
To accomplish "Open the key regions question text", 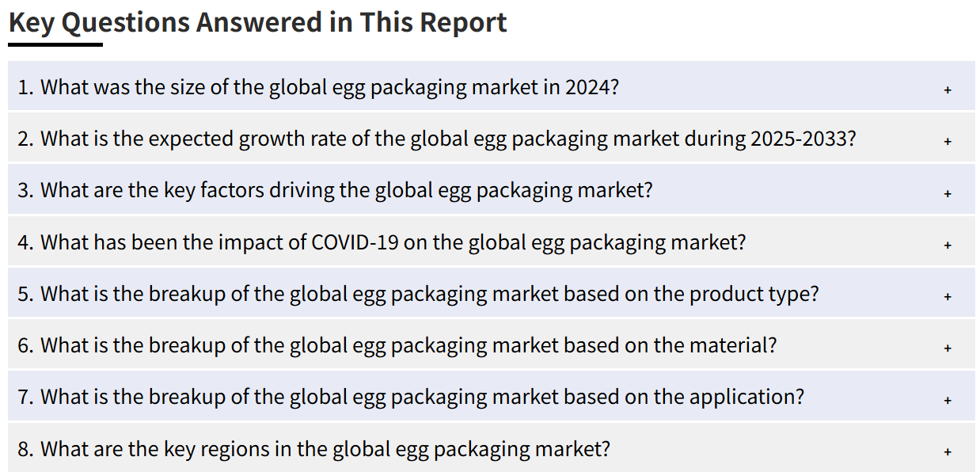I will pos(313,449).
